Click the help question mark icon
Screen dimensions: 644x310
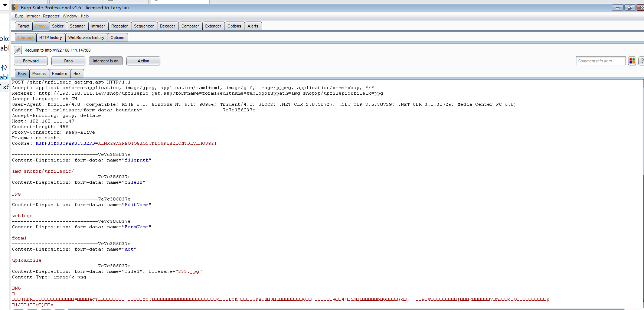[x=641, y=61]
